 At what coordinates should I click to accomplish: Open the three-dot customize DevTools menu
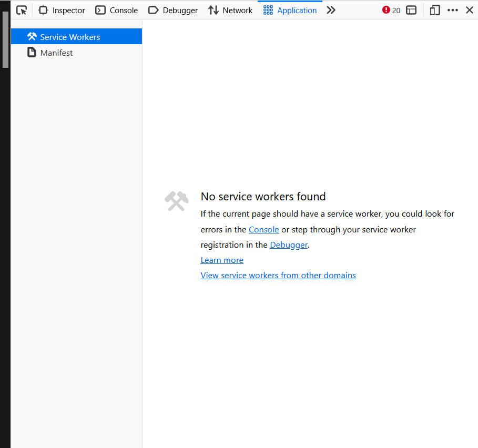453,10
